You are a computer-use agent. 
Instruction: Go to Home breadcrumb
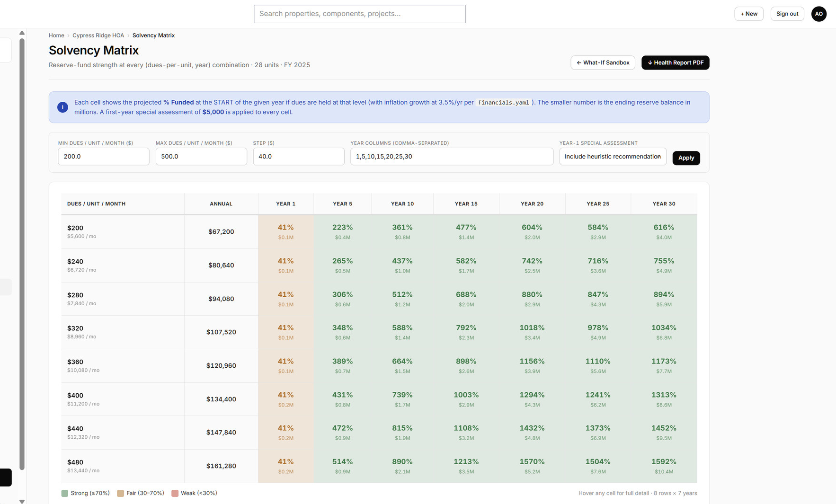click(x=56, y=35)
